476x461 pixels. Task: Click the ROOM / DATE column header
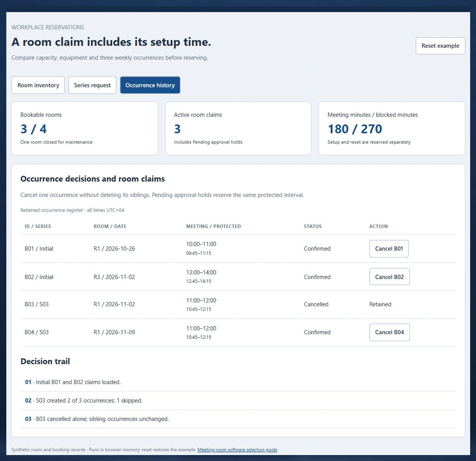[x=110, y=226]
